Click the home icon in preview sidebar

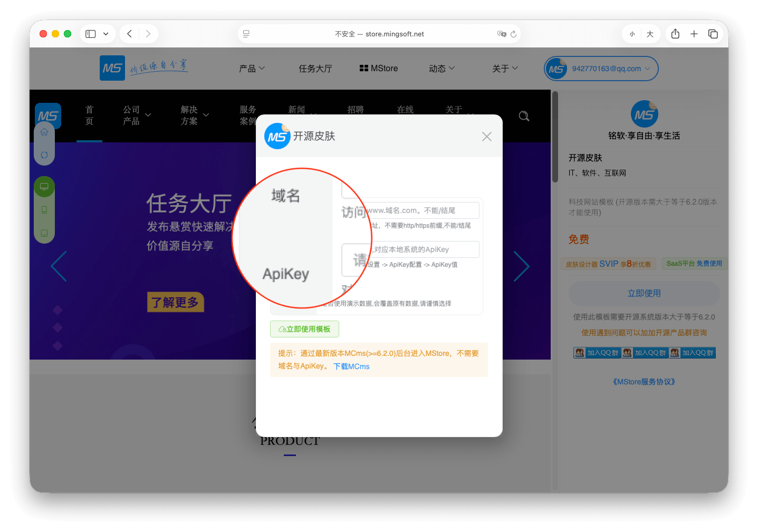[44, 132]
